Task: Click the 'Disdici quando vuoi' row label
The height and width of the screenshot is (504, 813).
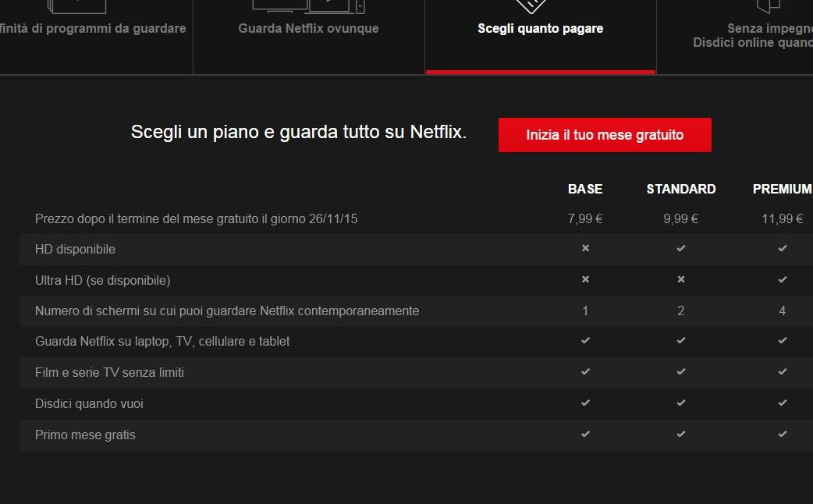Action: click(x=89, y=403)
